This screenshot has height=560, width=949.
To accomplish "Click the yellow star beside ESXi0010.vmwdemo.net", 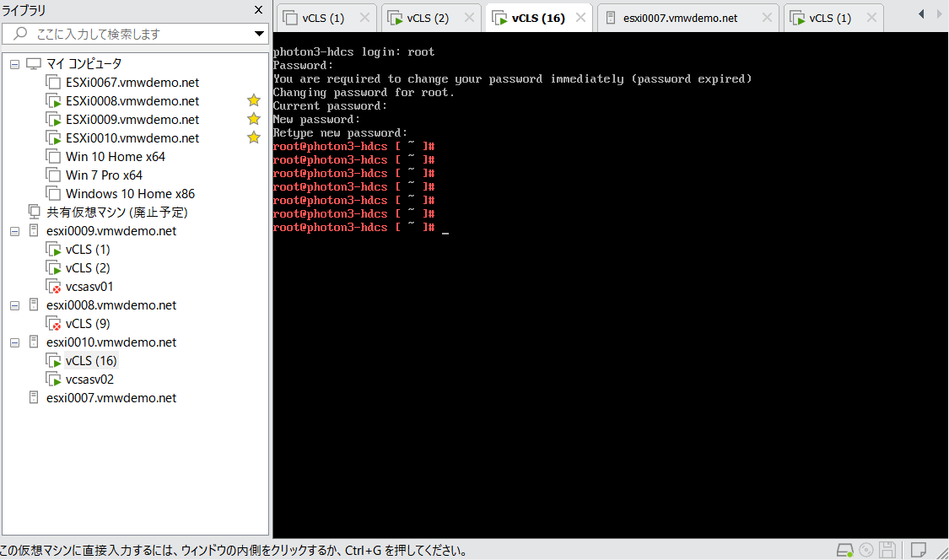I will click(254, 138).
